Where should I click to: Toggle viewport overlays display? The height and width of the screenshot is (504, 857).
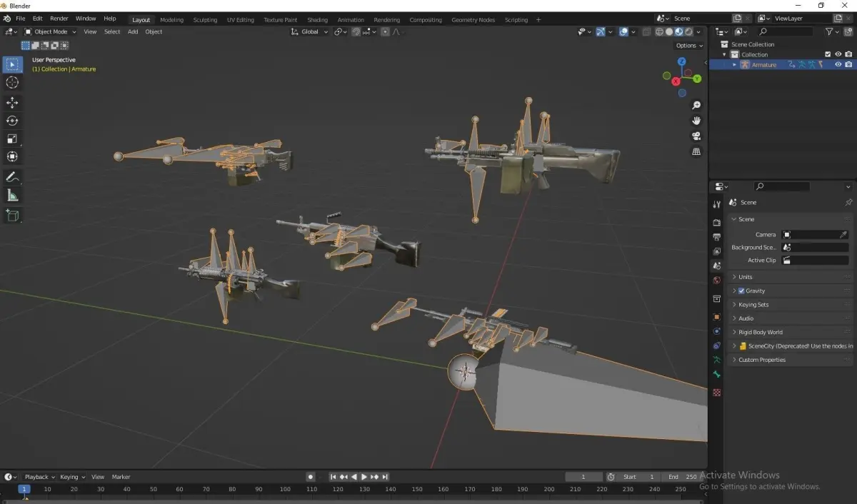pos(623,31)
